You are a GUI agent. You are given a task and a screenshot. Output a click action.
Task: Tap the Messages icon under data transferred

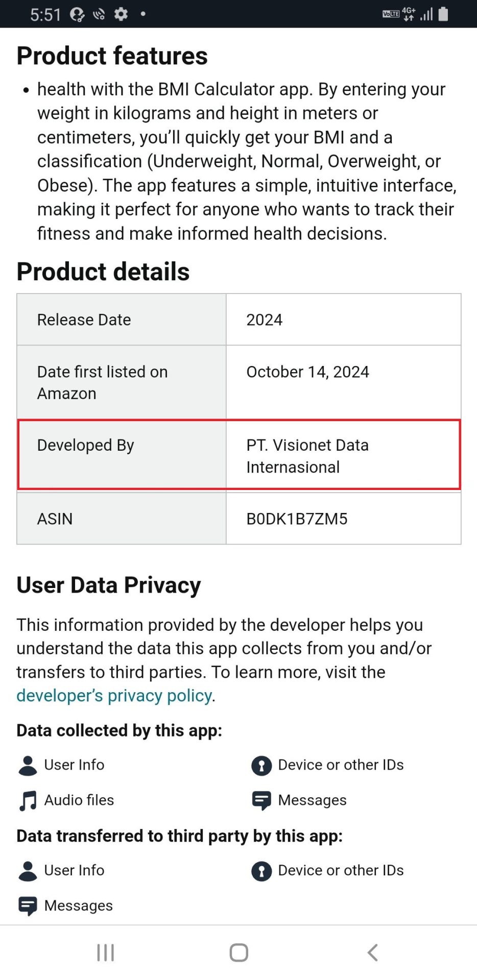(x=28, y=906)
